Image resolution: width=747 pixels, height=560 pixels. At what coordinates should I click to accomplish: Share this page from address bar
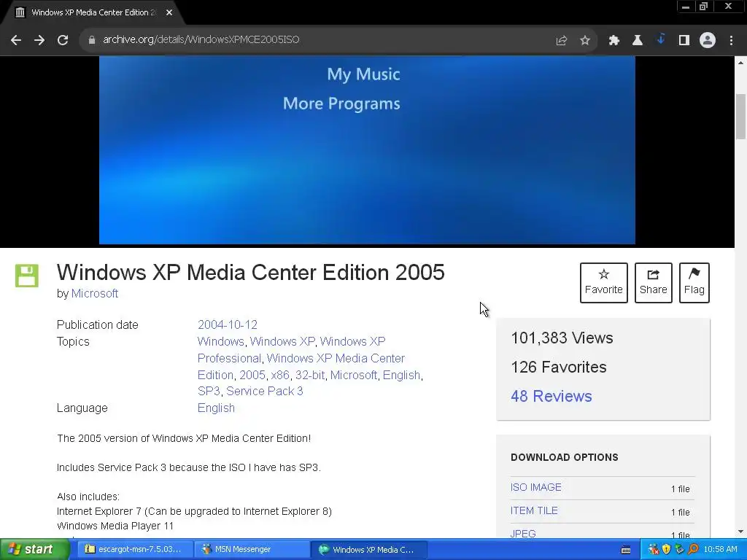(561, 41)
